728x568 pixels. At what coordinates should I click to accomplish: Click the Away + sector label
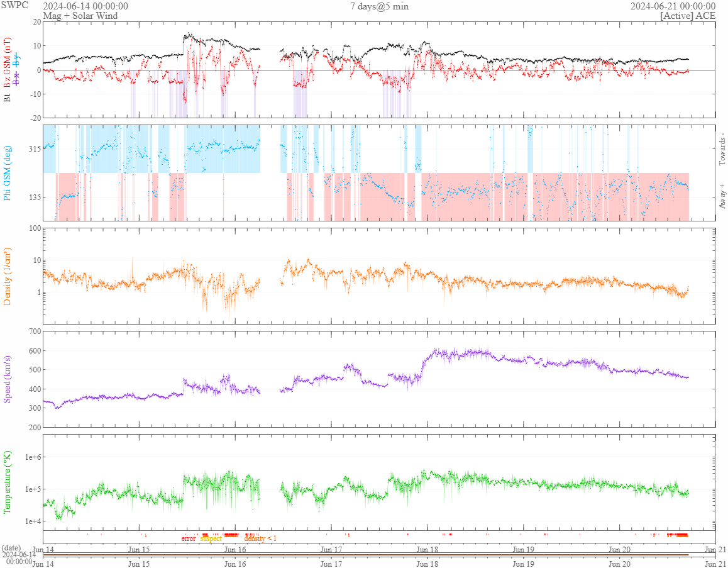pos(722,196)
